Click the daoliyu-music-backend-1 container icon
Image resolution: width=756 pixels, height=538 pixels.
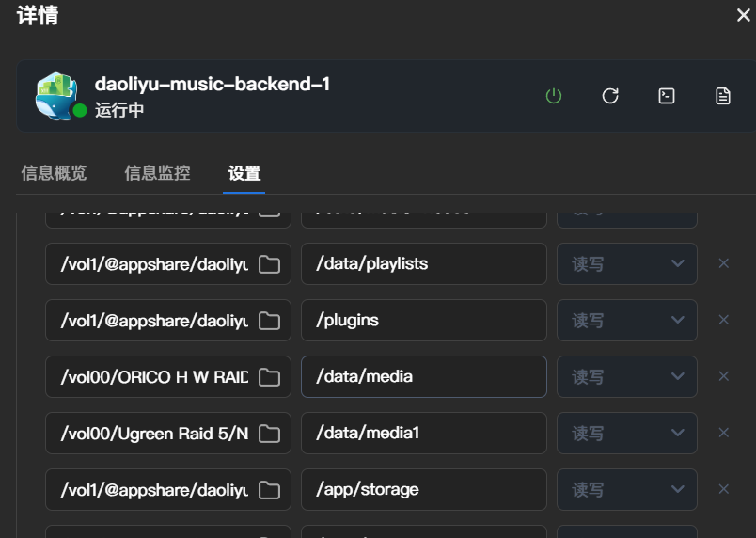coord(57,96)
